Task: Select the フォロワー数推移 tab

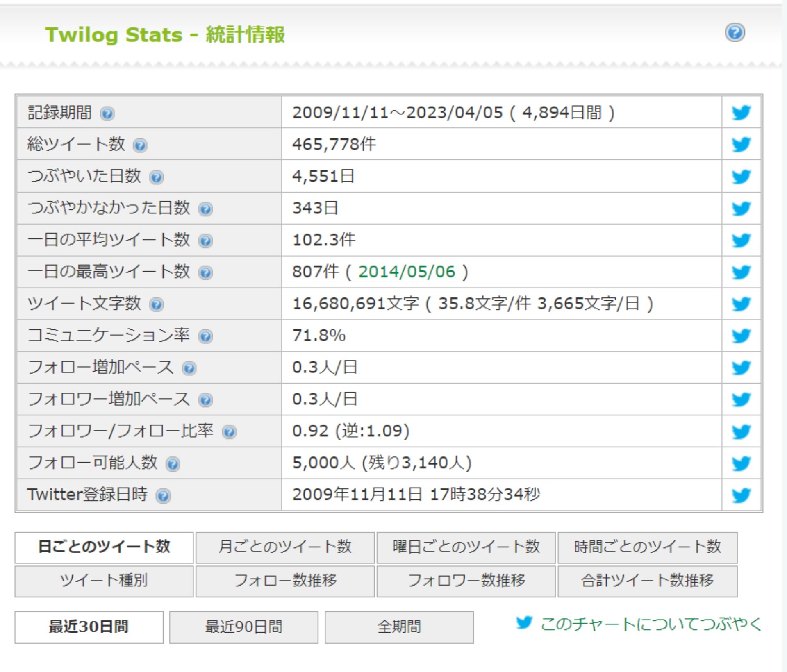Action: point(466,581)
